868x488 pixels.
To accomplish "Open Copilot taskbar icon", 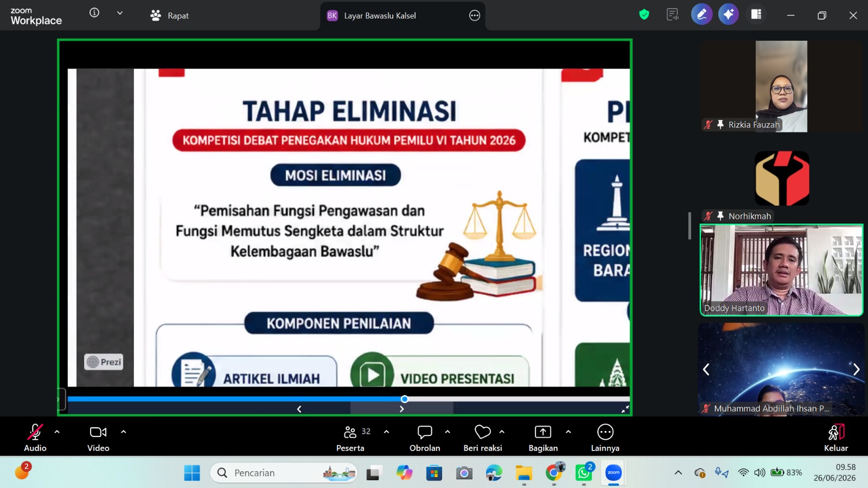I will (x=404, y=473).
